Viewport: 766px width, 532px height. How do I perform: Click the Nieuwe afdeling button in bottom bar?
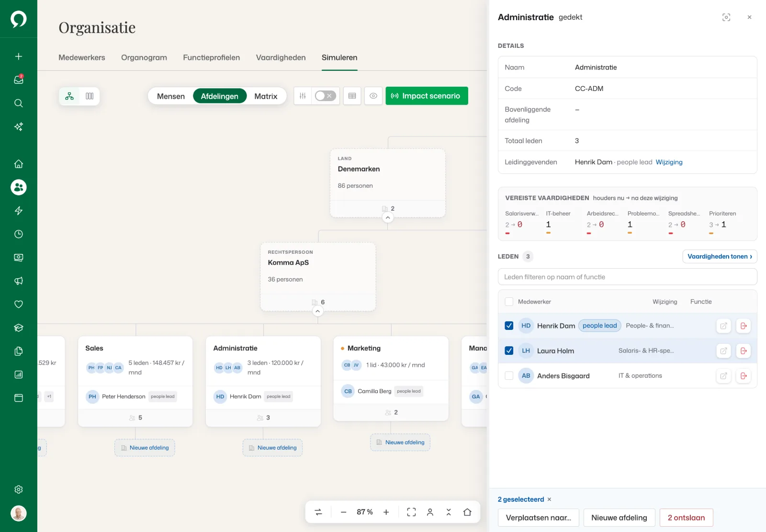point(619,518)
